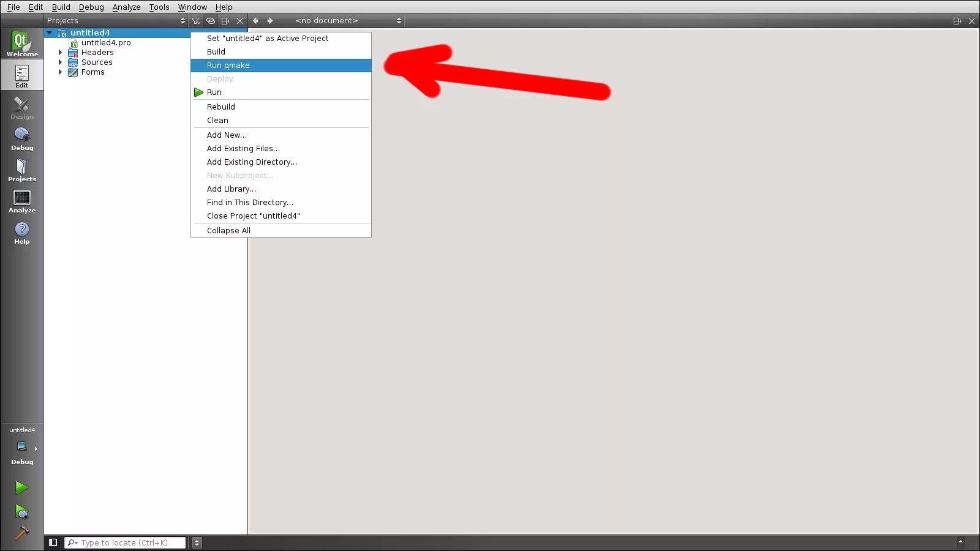The width and height of the screenshot is (980, 551).
Task: Select the untitled4.pro file
Action: click(x=106, y=43)
